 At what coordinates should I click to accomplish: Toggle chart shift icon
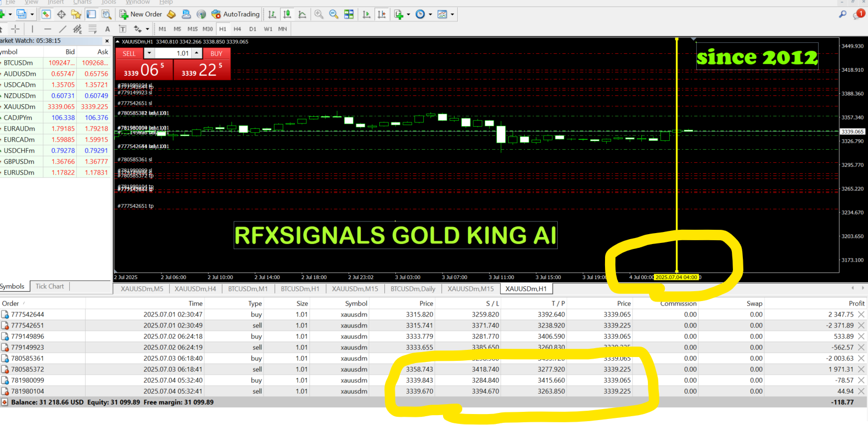[x=382, y=14]
